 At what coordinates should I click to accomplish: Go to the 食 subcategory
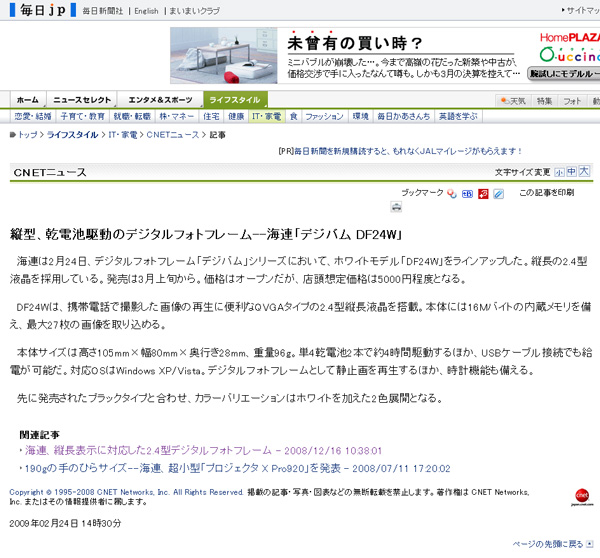293,116
